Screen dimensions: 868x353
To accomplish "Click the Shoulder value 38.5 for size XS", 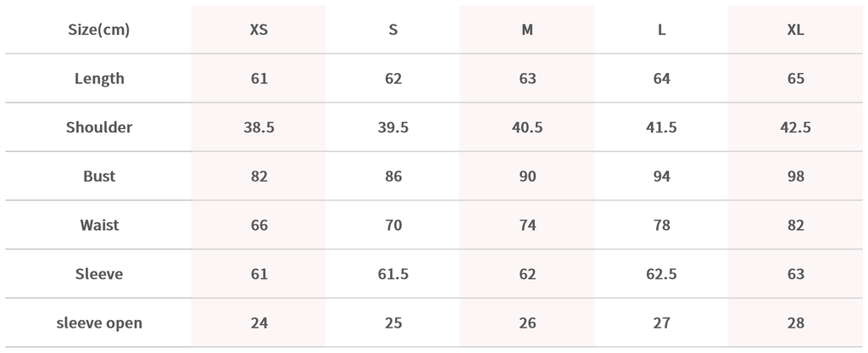I will [x=259, y=127].
